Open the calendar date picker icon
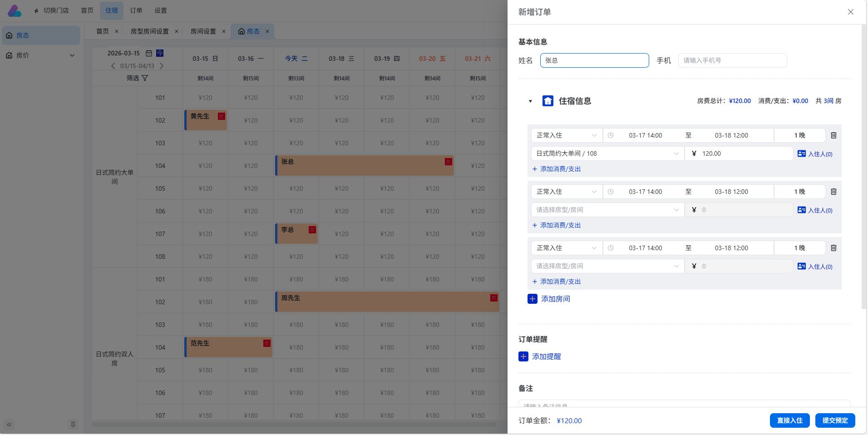This screenshot has width=868, height=435. (x=149, y=53)
